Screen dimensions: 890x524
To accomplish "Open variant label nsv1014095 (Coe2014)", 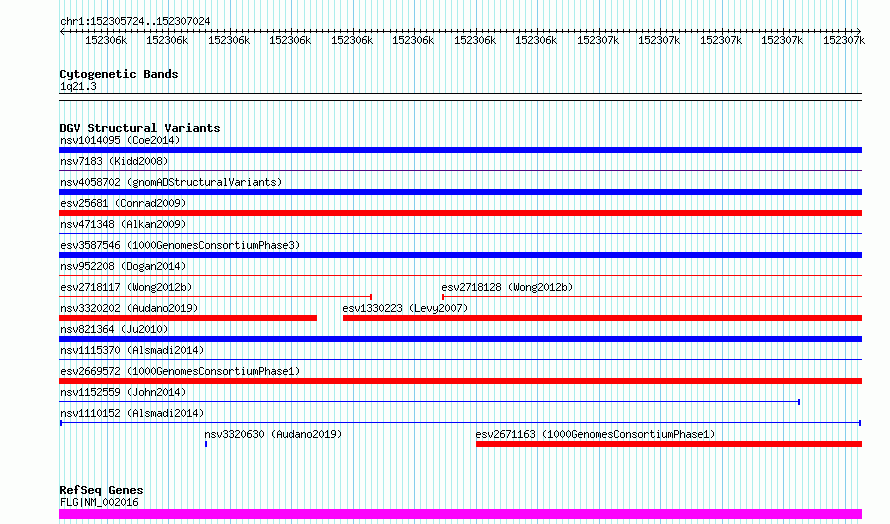I will click(120, 140).
